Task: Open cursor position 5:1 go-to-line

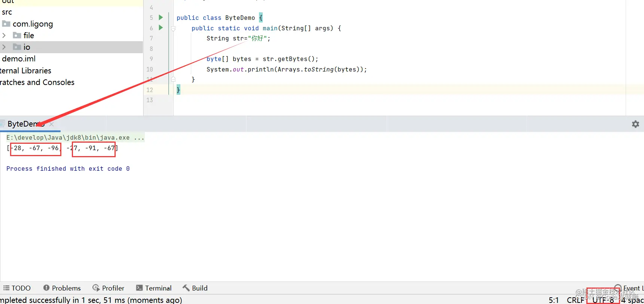Action: (x=553, y=300)
